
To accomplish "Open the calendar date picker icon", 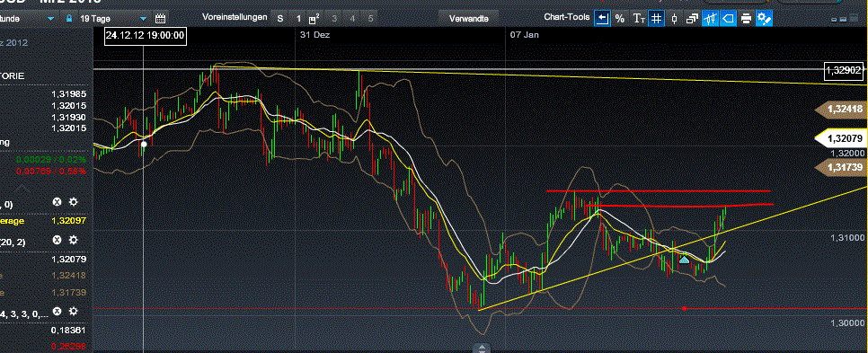I will (x=160, y=19).
